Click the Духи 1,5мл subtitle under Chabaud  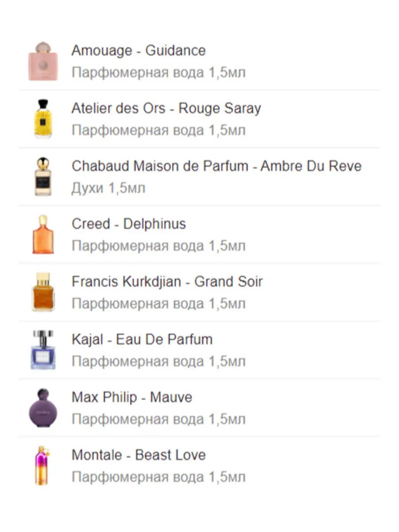pos(108,188)
